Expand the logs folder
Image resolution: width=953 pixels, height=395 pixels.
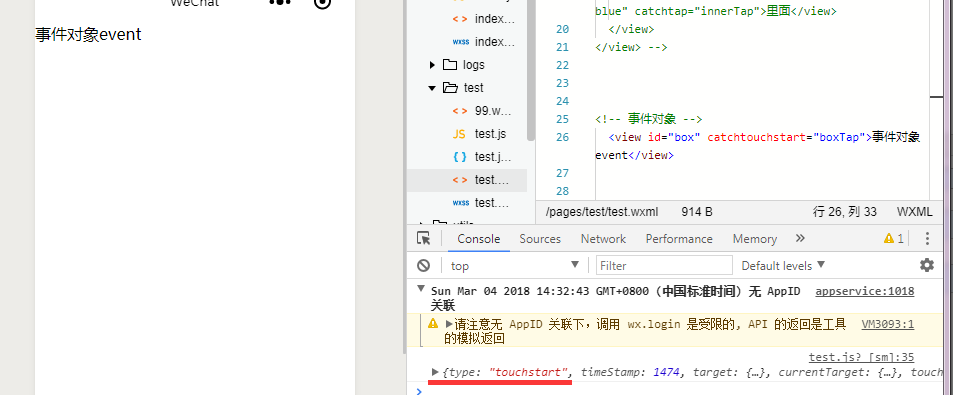tap(432, 65)
